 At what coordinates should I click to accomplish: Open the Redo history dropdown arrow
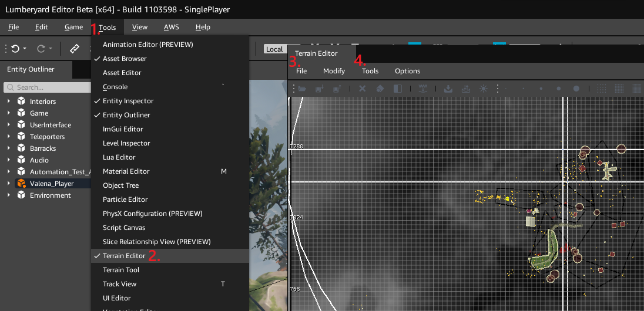(x=51, y=49)
